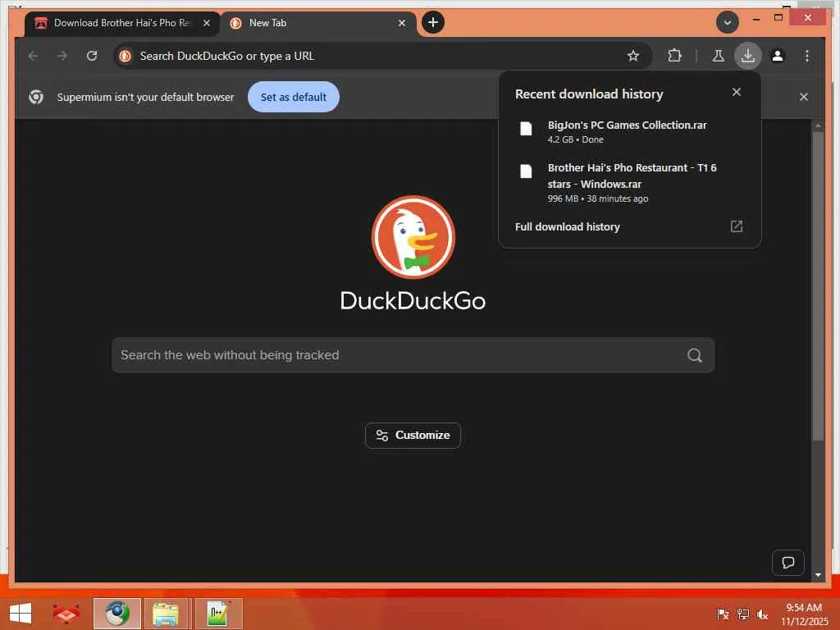Close the New Tab tab

[402, 23]
